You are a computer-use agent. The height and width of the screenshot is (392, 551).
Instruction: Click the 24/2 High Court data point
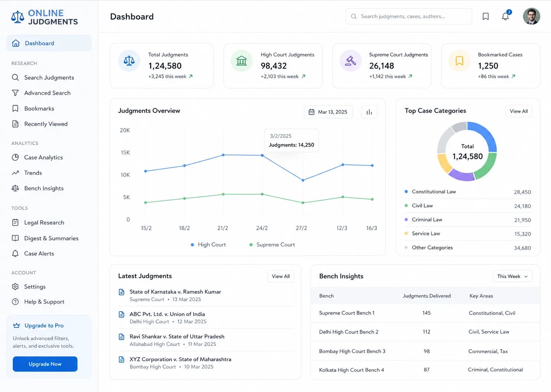(262, 156)
